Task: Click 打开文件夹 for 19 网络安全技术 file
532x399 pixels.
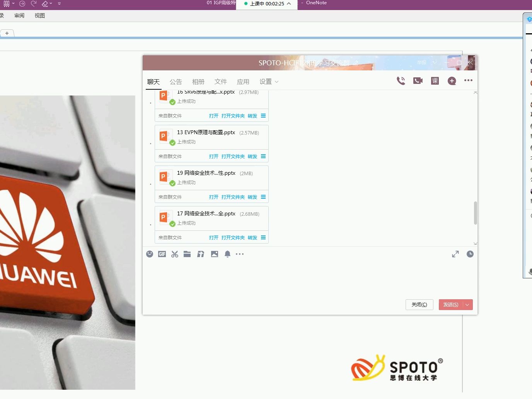Action: [233, 197]
